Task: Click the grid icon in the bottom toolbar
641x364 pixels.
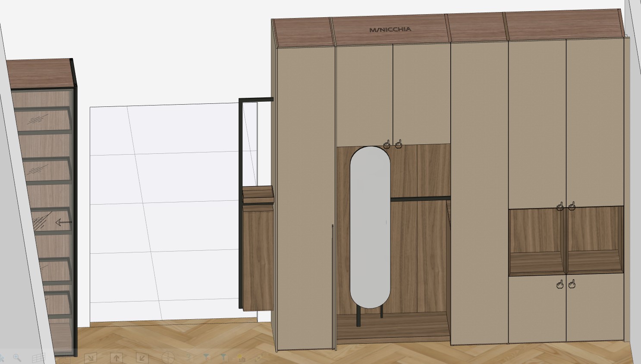Action: point(38,358)
